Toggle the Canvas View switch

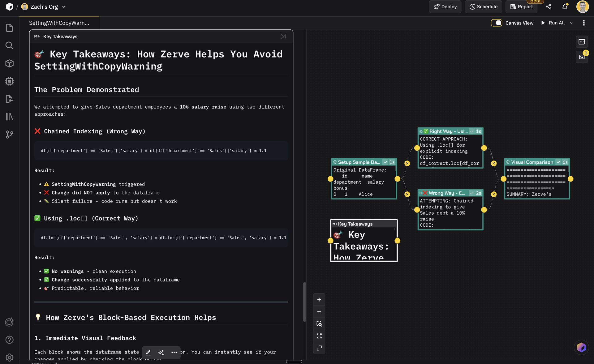click(x=496, y=23)
